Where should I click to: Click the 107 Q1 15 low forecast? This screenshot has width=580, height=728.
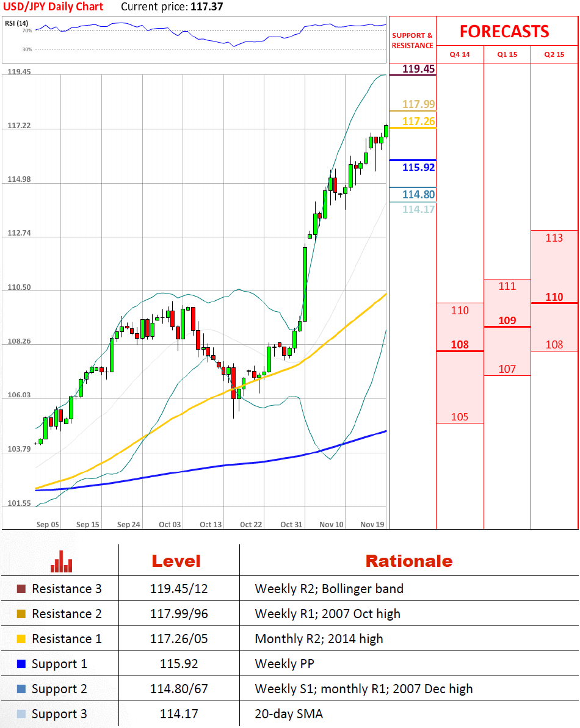click(507, 369)
